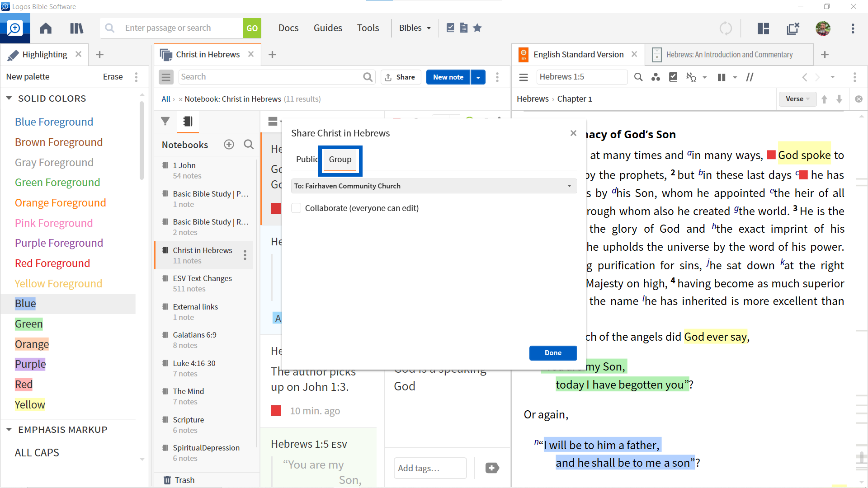The image size is (868, 488).
Task: Close the Share Christ in Hebrews dialog
Action: (x=573, y=133)
